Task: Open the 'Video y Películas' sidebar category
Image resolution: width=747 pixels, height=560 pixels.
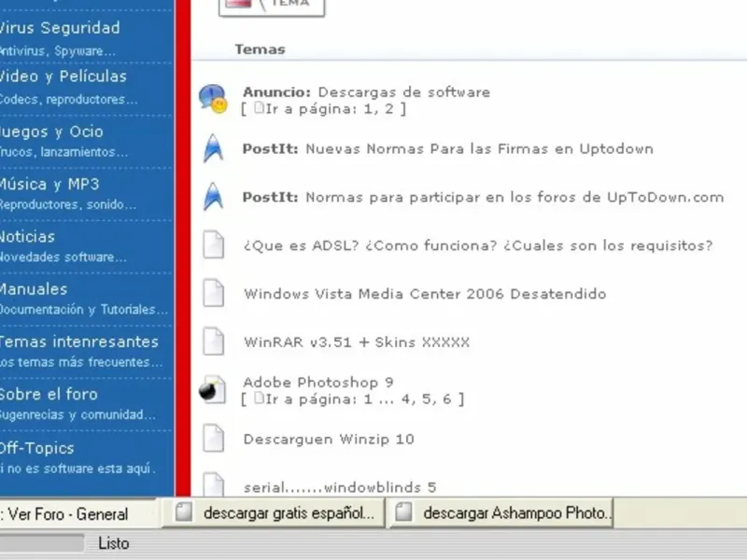Action: pyautogui.click(x=63, y=77)
